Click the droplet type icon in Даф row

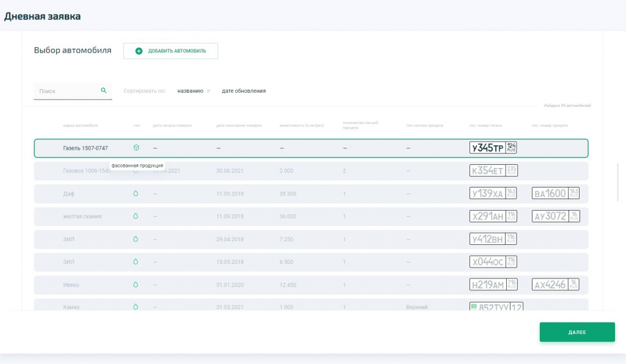pos(135,194)
